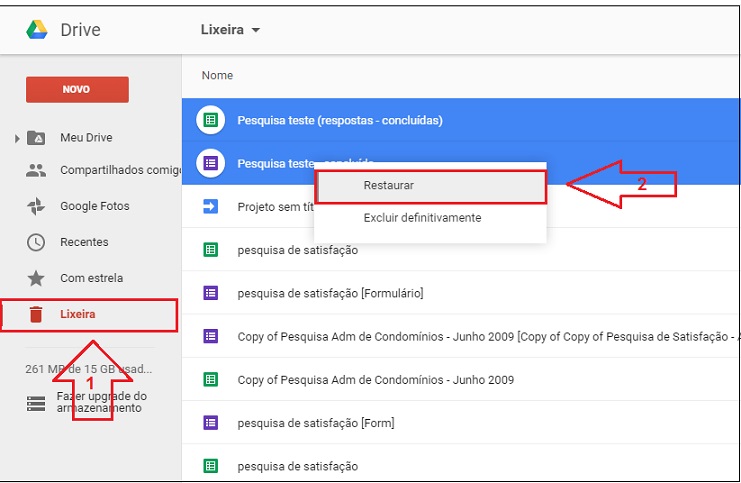This screenshot has width=741, height=483.
Task: Expand the Meu Drive folder tree
Action: [17, 138]
